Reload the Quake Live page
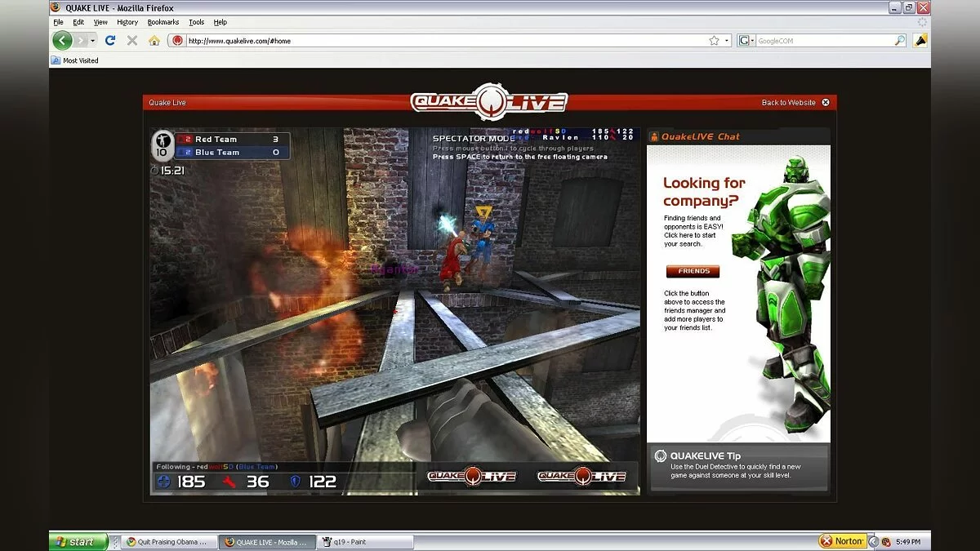The image size is (980, 551). pos(110,40)
